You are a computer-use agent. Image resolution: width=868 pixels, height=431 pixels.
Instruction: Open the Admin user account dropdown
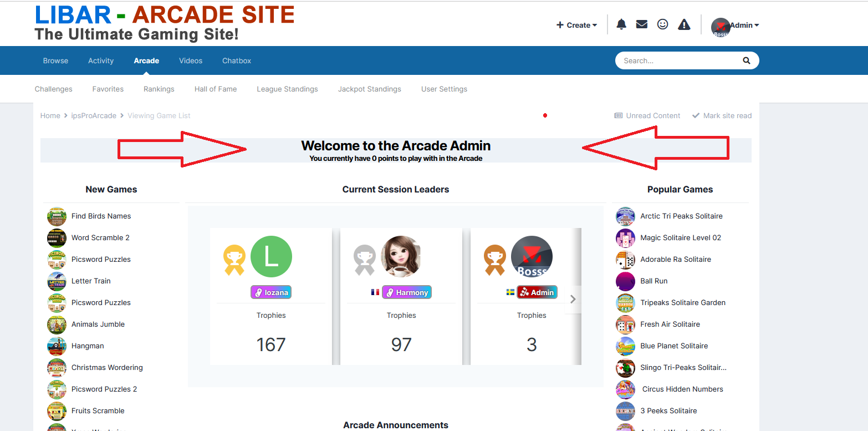[735, 26]
